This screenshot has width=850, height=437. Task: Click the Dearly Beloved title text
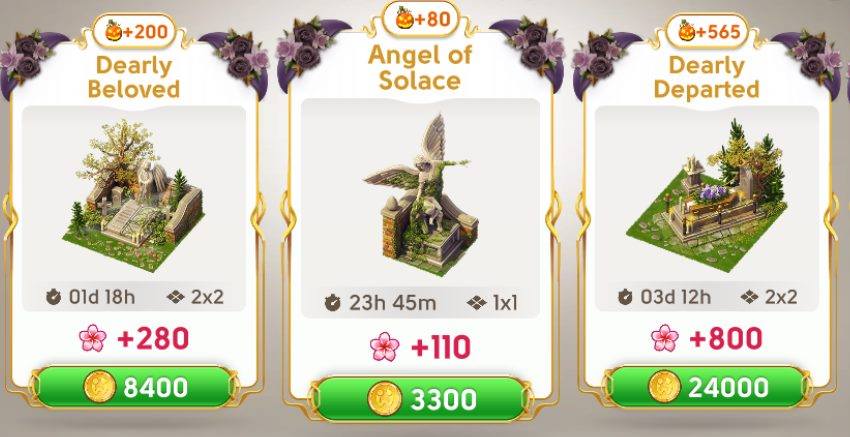point(133,78)
